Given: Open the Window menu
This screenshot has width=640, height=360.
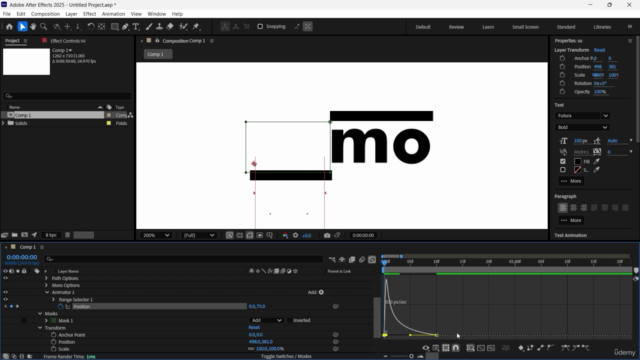Looking at the screenshot, I should (156, 14).
